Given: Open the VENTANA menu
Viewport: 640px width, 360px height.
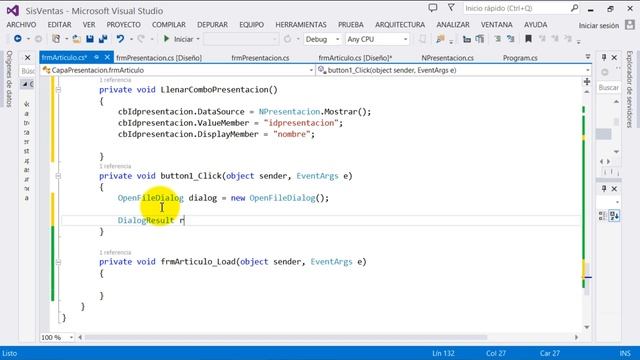Looking at the screenshot, I should [496, 25].
